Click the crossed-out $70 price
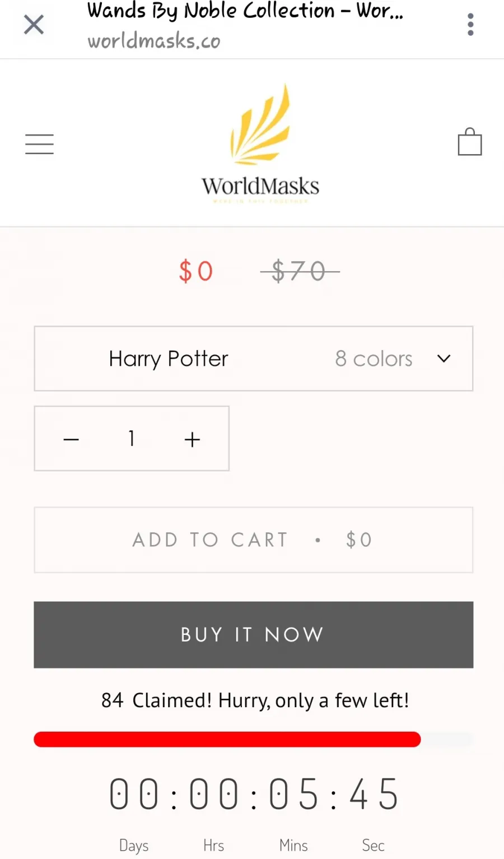504x859 pixels. pyautogui.click(x=300, y=271)
